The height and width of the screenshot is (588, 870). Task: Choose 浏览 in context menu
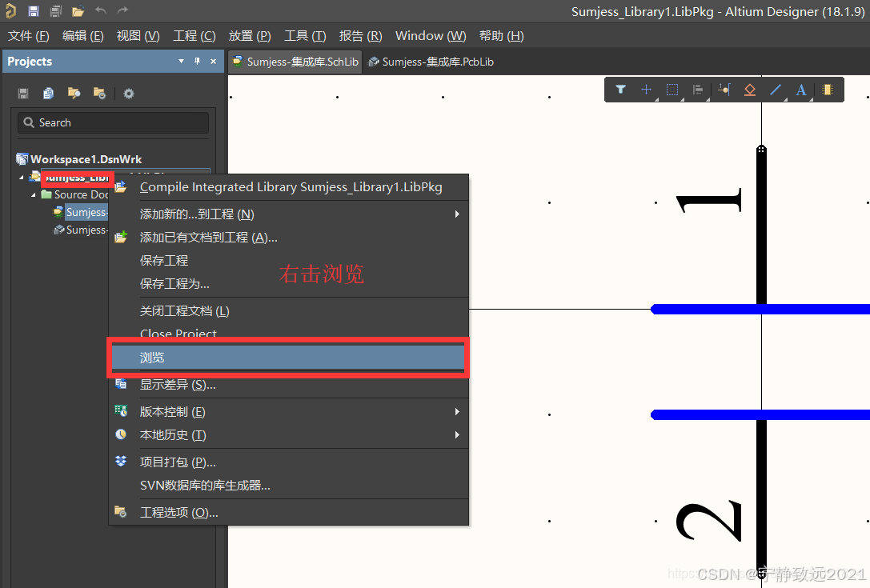(288, 358)
